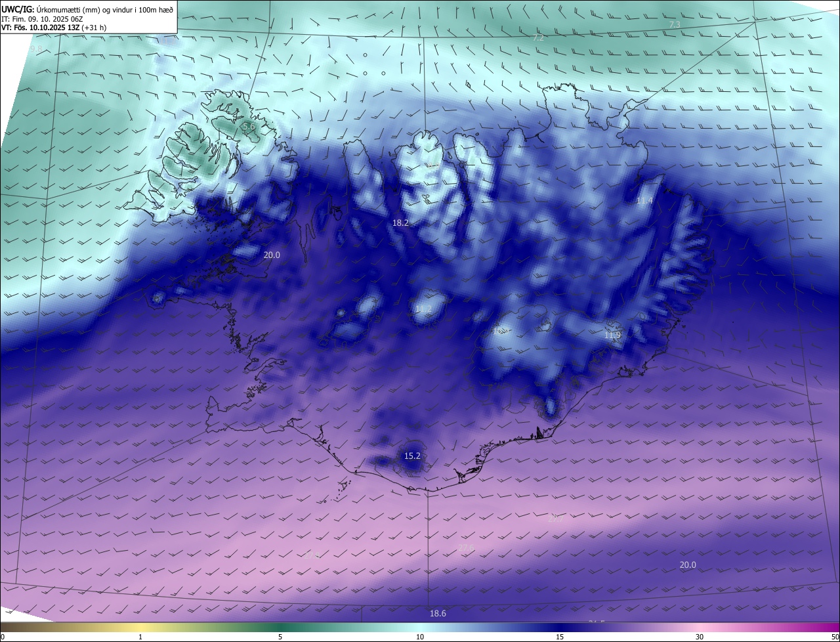840x642 pixels.
Task: Click the 11.4 value in northeast Iceland
Action: point(644,200)
